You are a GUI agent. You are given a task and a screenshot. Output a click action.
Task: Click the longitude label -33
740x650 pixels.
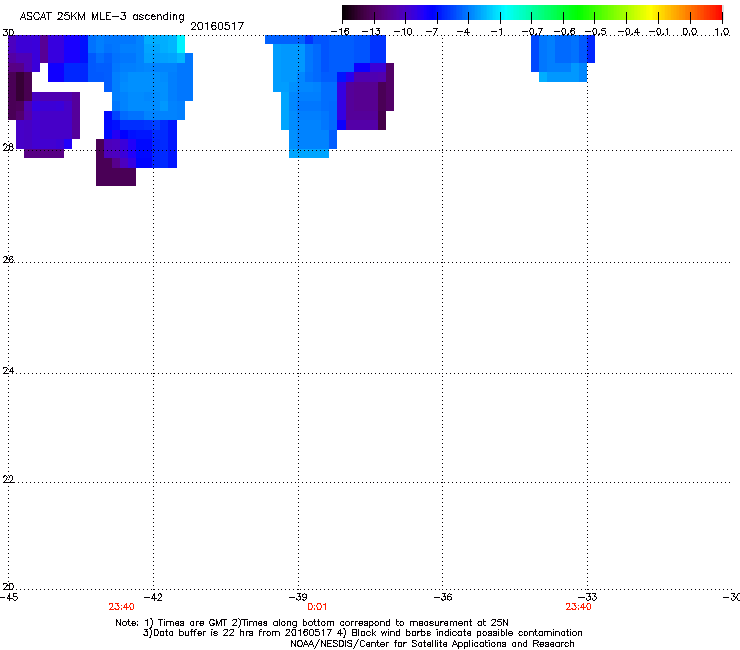(x=588, y=598)
